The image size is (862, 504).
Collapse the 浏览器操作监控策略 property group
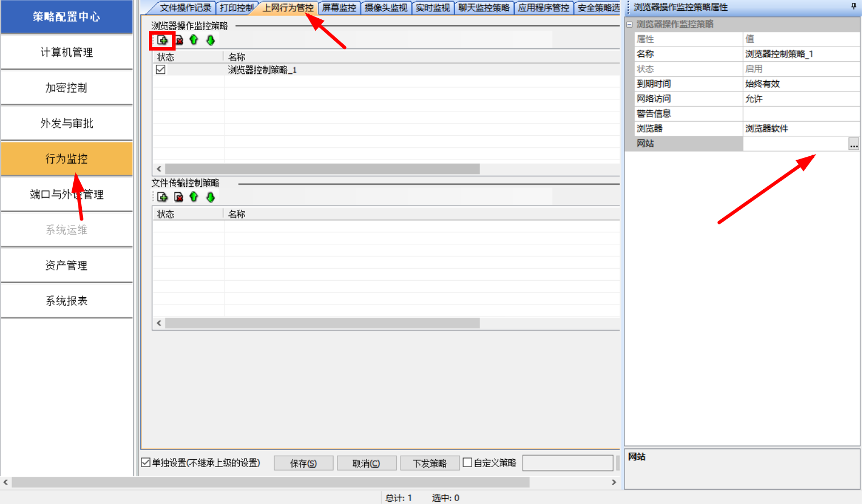pos(630,24)
